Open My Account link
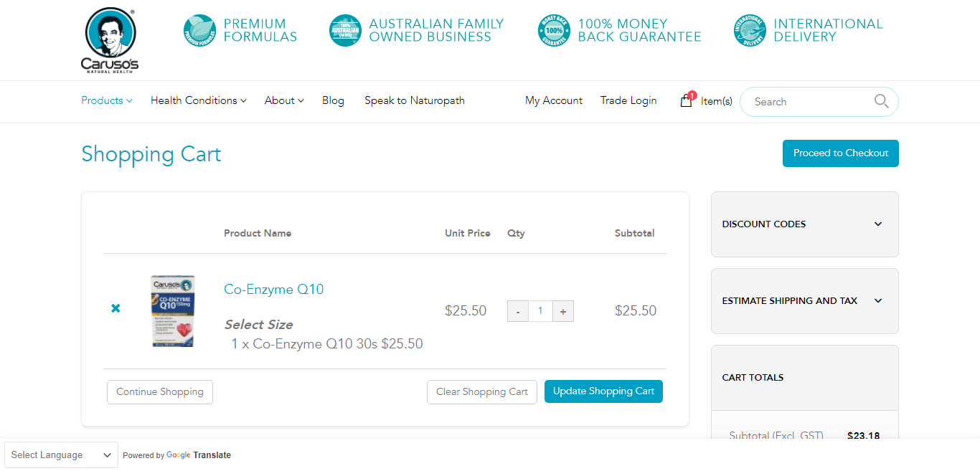980x471 pixels. 554,100
